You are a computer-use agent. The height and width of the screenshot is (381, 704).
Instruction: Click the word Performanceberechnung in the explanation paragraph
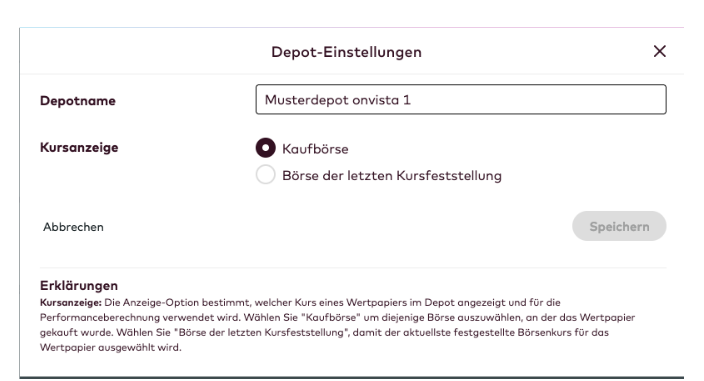click(100, 318)
